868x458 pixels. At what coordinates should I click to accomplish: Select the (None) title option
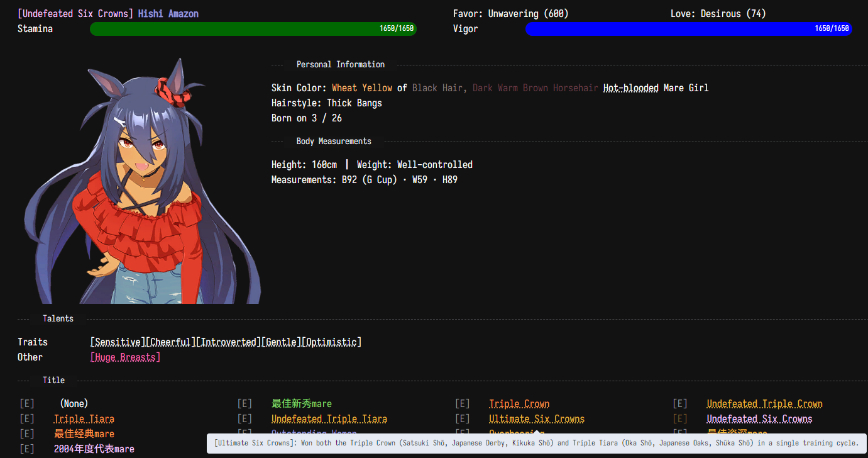point(74,404)
